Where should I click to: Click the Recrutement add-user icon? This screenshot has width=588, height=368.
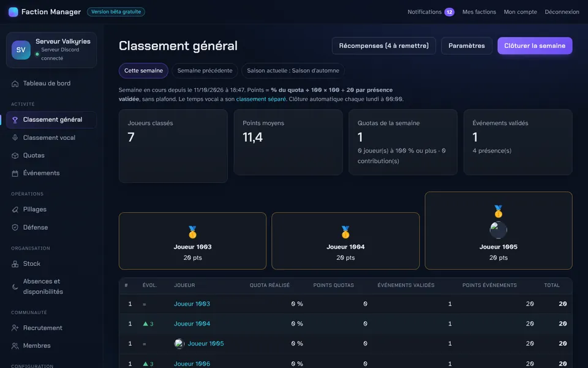click(15, 328)
